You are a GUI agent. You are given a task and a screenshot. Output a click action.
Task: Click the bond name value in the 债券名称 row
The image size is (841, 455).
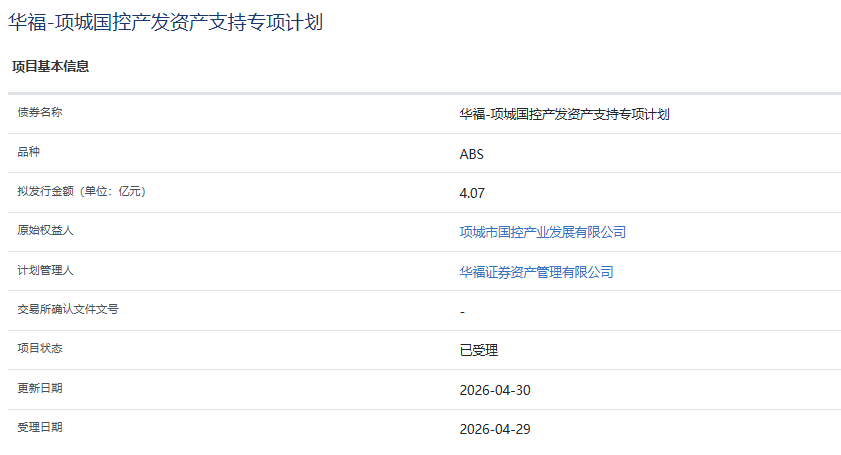coord(564,114)
